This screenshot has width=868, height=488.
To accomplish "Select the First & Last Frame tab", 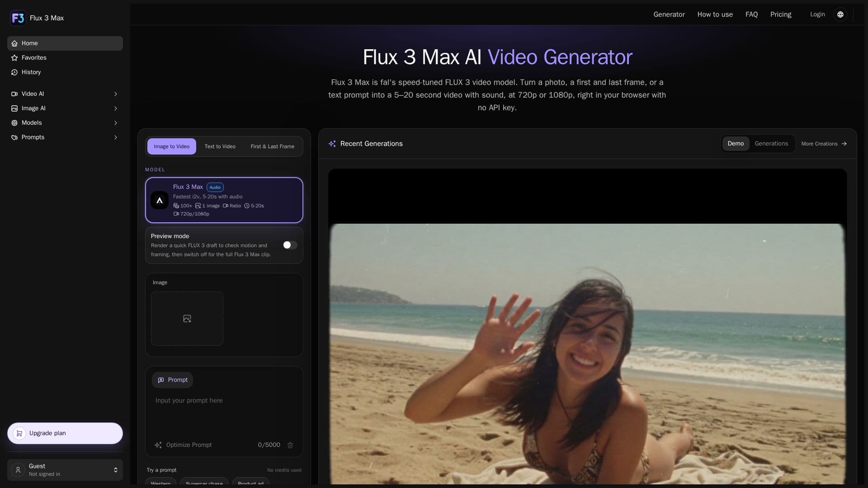I will click(272, 146).
